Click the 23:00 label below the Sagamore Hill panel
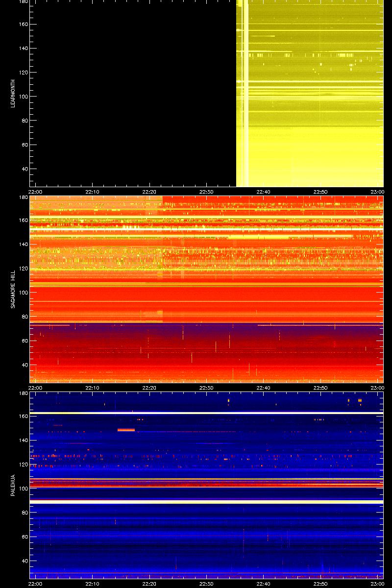 coord(377,388)
